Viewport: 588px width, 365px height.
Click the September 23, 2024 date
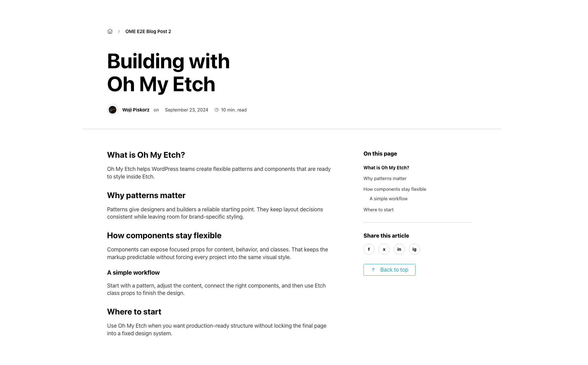pyautogui.click(x=187, y=110)
